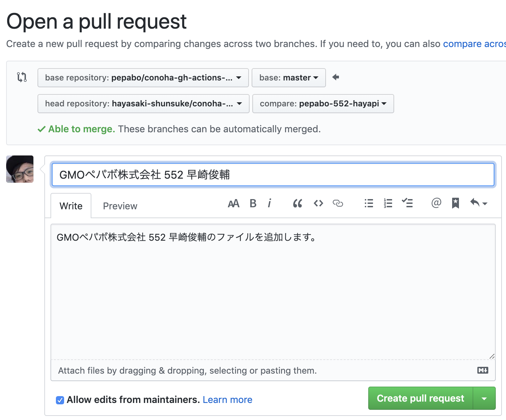Open the compare: pepabo-552-hayapi branch dropdown
This screenshot has height=420, width=506.
pyautogui.click(x=323, y=104)
